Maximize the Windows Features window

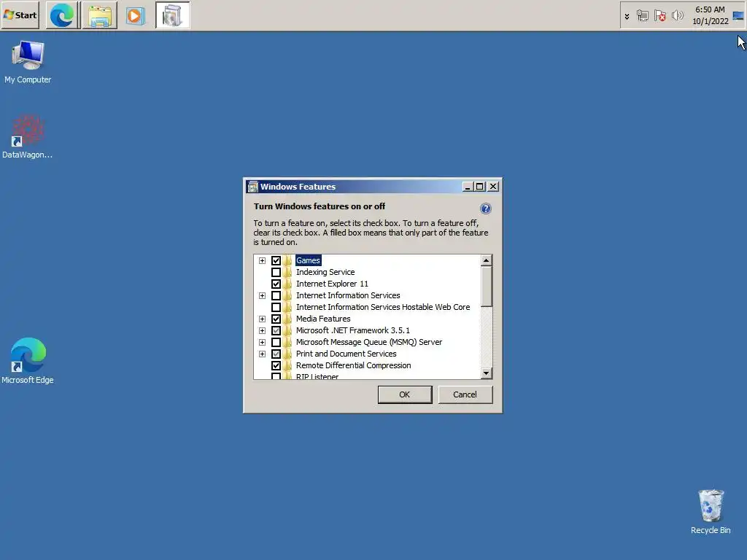coord(480,187)
